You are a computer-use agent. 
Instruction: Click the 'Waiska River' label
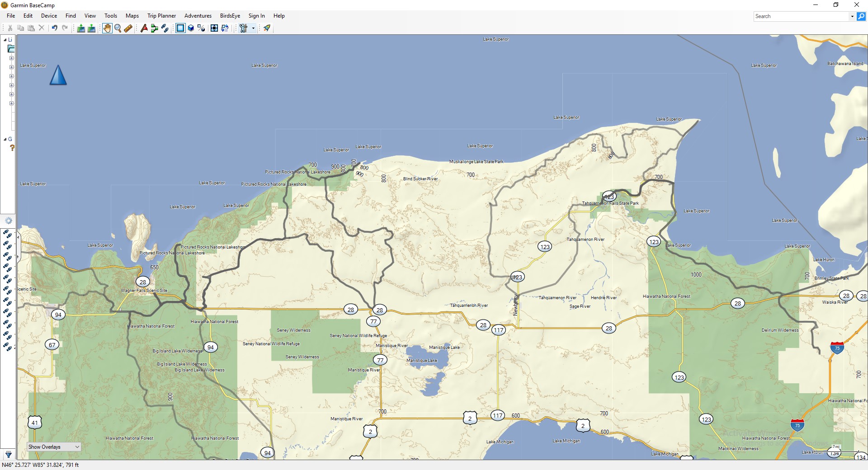tap(835, 302)
